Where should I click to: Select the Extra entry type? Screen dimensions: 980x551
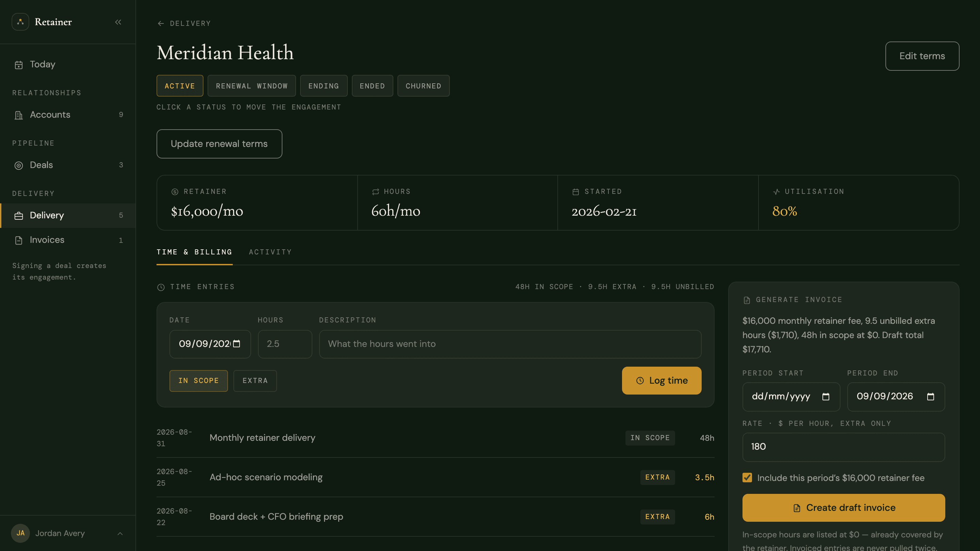click(255, 381)
